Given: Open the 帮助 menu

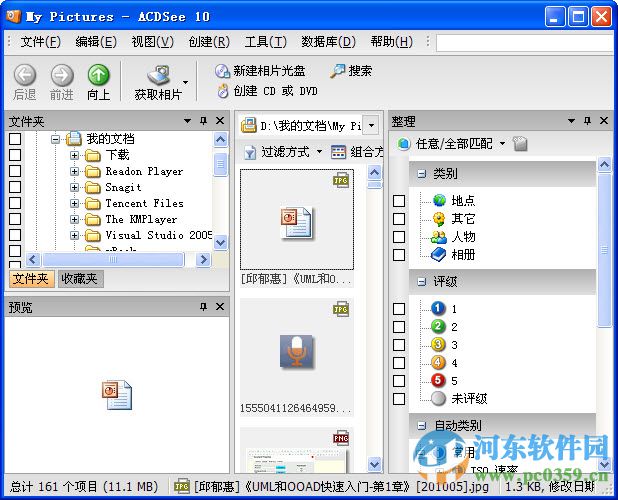Looking at the screenshot, I should (391, 41).
